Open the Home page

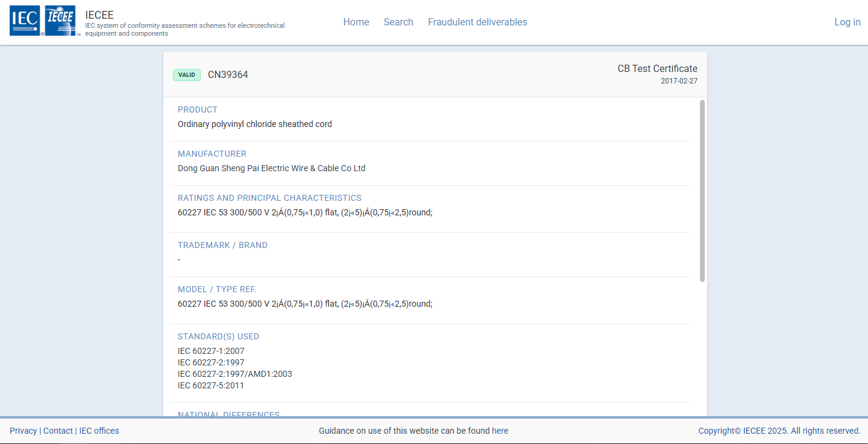coord(356,22)
